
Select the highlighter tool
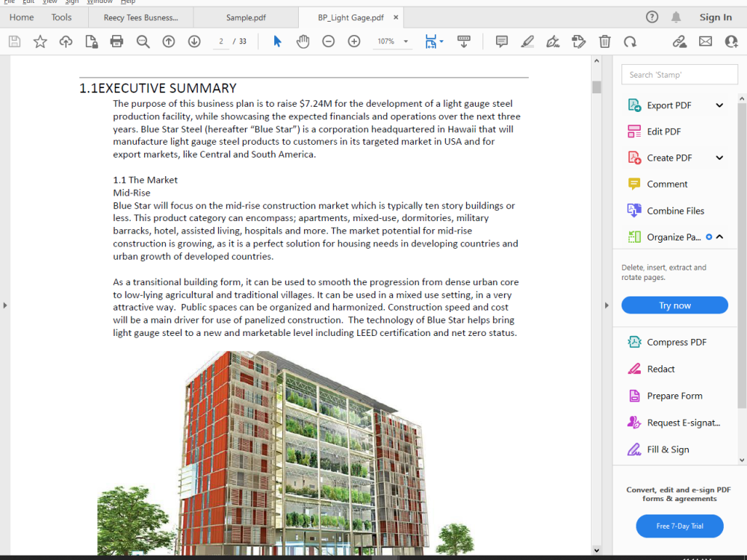point(527,41)
